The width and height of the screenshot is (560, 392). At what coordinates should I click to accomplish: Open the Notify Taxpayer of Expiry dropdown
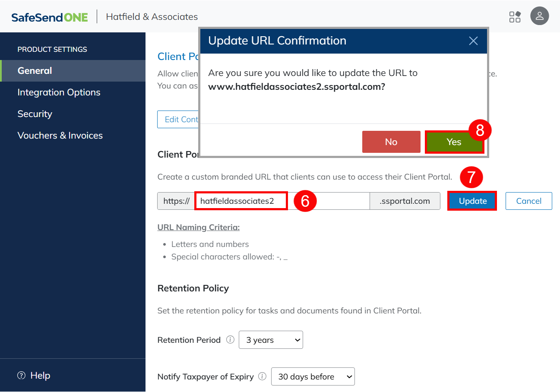click(x=313, y=376)
